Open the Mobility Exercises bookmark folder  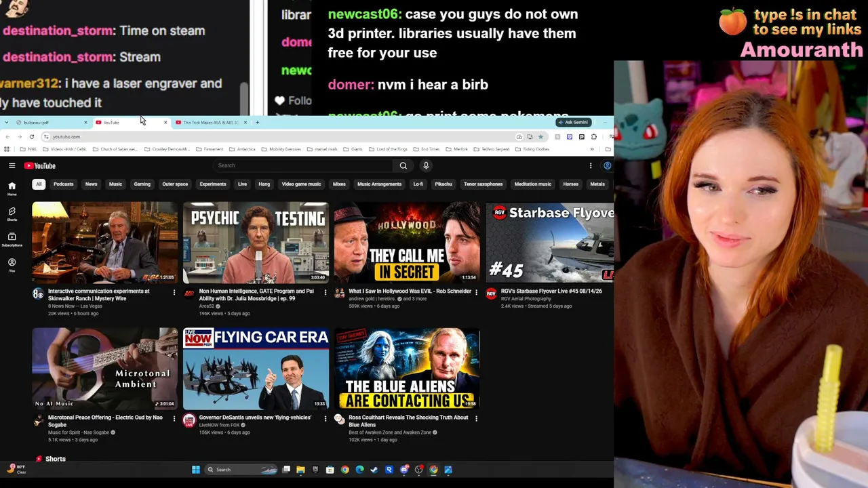click(x=281, y=149)
